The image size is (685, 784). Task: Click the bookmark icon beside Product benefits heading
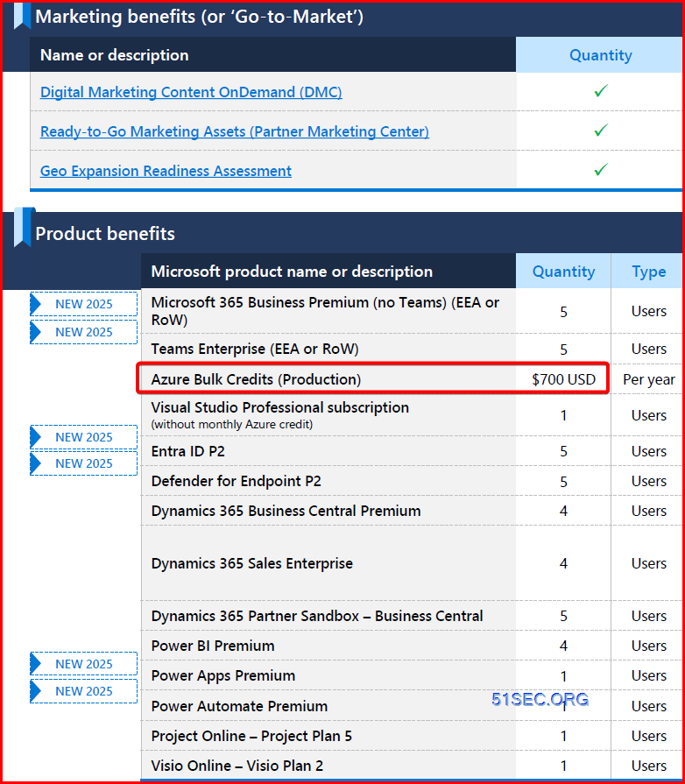(24, 228)
